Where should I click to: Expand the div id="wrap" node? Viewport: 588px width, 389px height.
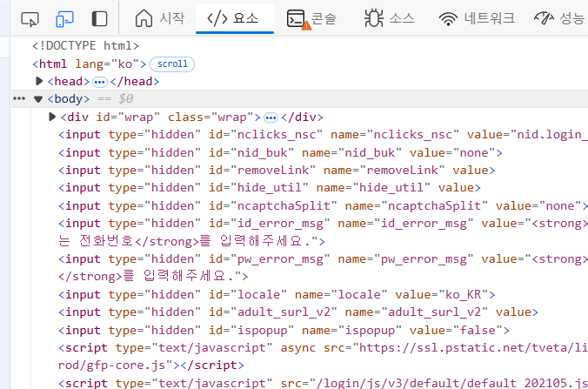coord(52,117)
